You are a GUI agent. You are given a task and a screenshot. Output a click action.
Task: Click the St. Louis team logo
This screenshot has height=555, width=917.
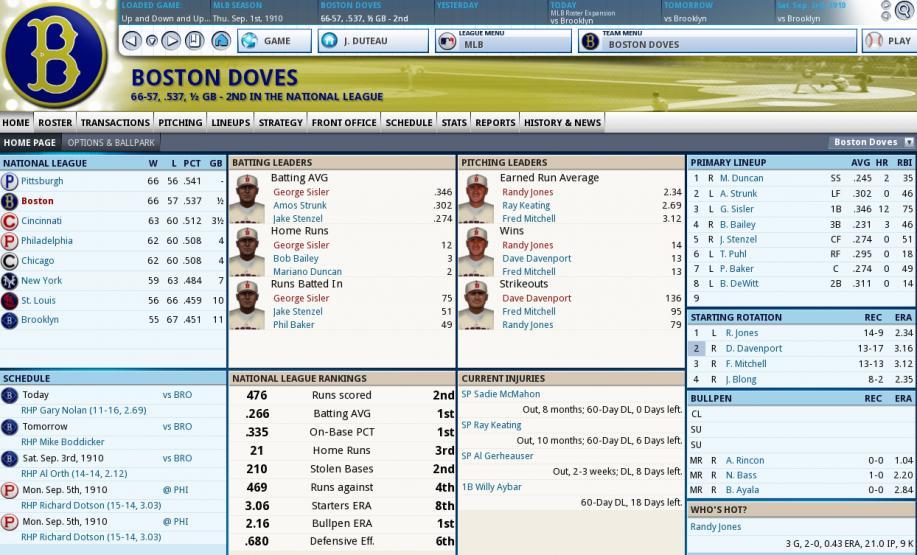pyautogui.click(x=9, y=301)
